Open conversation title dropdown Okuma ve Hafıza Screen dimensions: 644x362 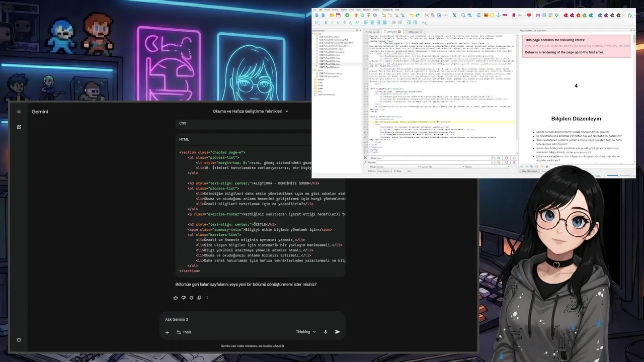(251, 111)
